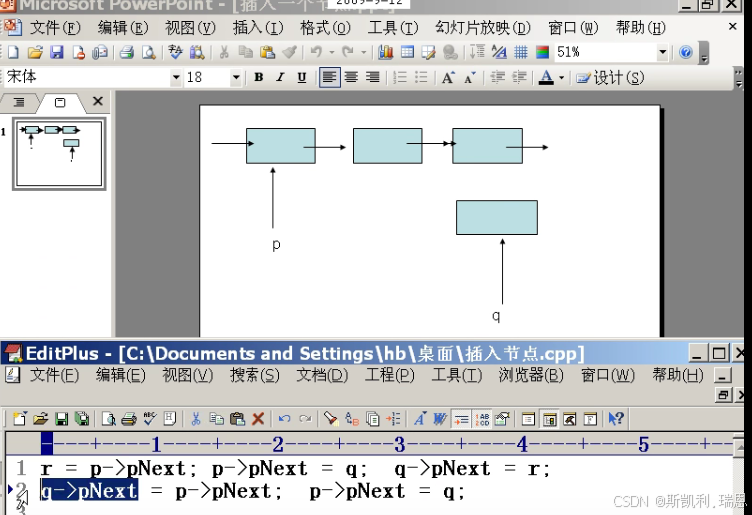Click EditPlus Save all icon
The height and width of the screenshot is (515, 752).
pos(82,419)
